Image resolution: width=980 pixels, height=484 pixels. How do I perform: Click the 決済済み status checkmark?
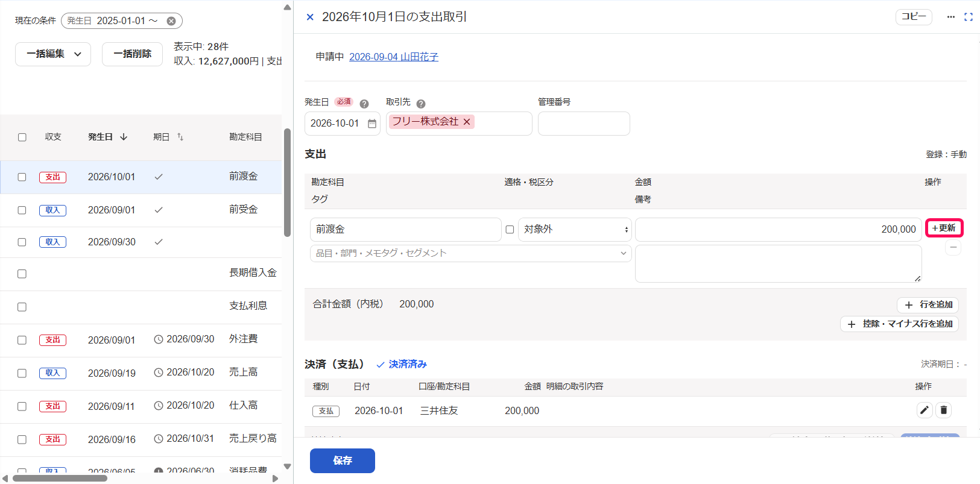(381, 365)
